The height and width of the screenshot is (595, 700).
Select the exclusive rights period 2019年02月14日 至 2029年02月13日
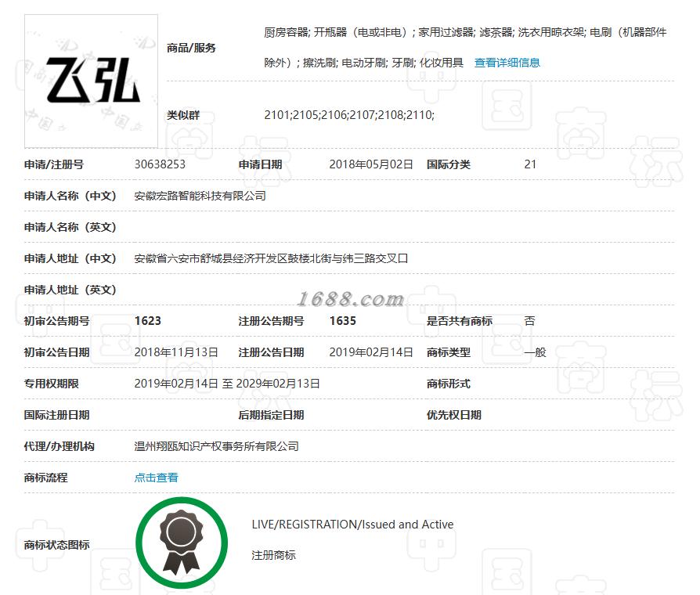pos(227,384)
